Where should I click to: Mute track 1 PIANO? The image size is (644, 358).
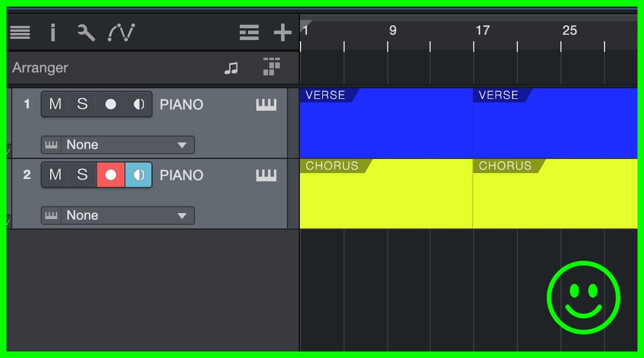(55, 105)
